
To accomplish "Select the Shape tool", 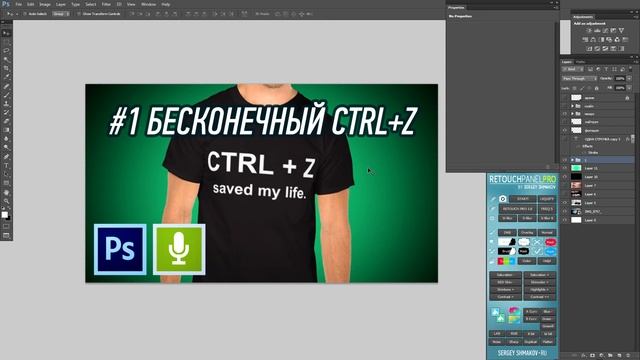I will pyautogui.click(x=6, y=183).
